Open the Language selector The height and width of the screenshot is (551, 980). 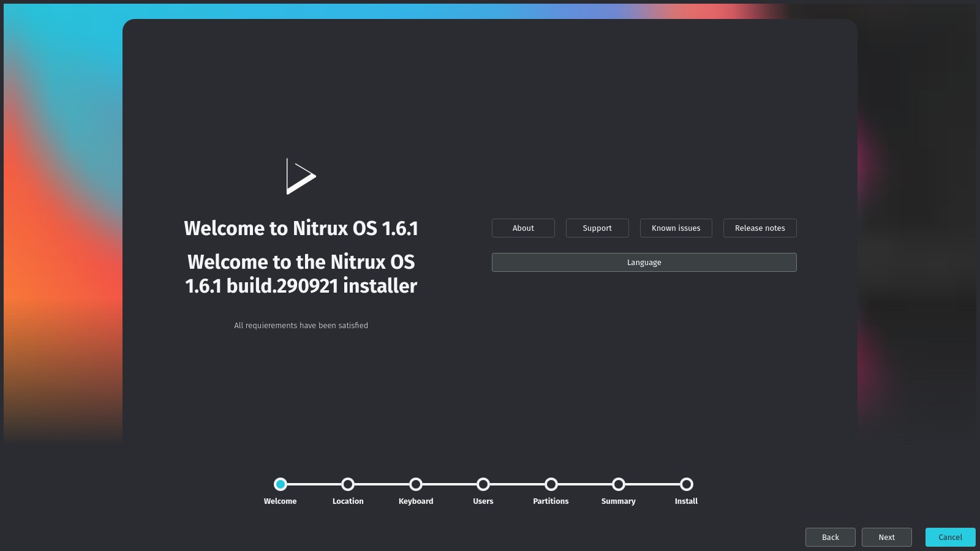click(644, 262)
